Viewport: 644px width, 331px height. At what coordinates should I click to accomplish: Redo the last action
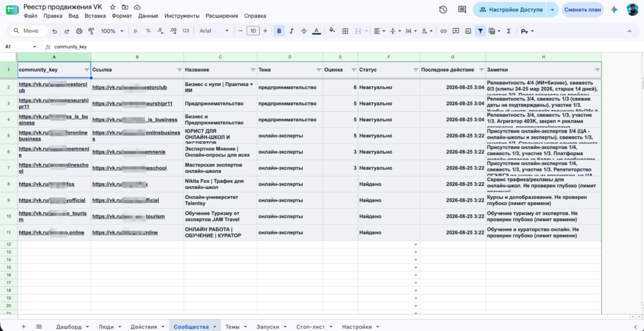(x=67, y=31)
